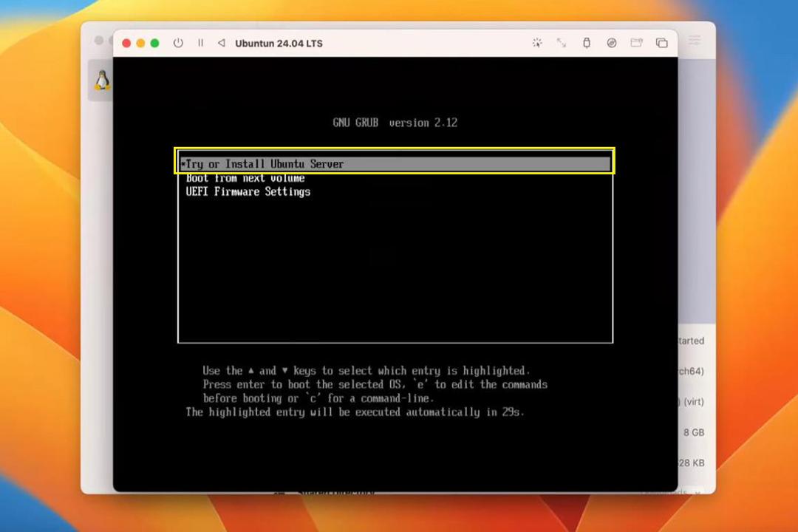Screen dimensions: 798x532
Task: Zoom the window with green button
Action: (x=154, y=44)
